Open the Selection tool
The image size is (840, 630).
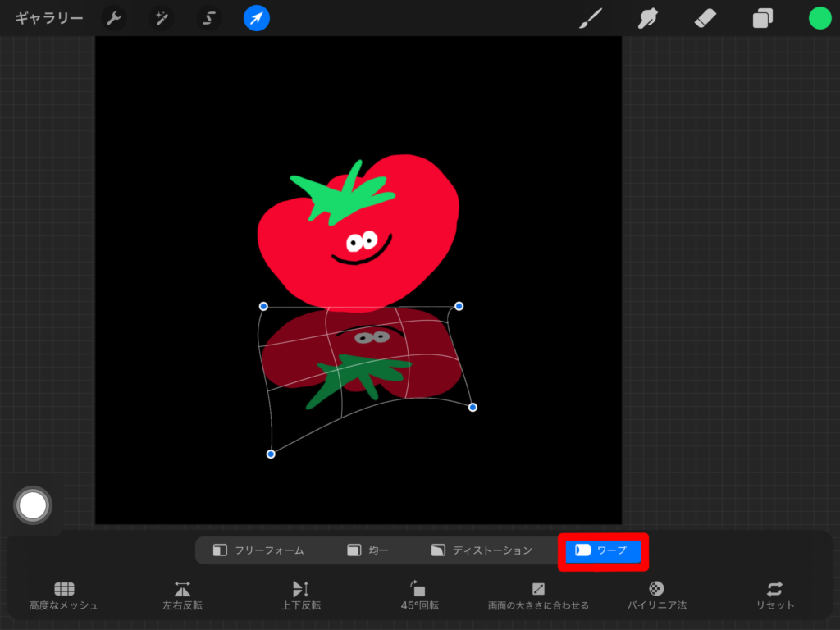pos(208,18)
